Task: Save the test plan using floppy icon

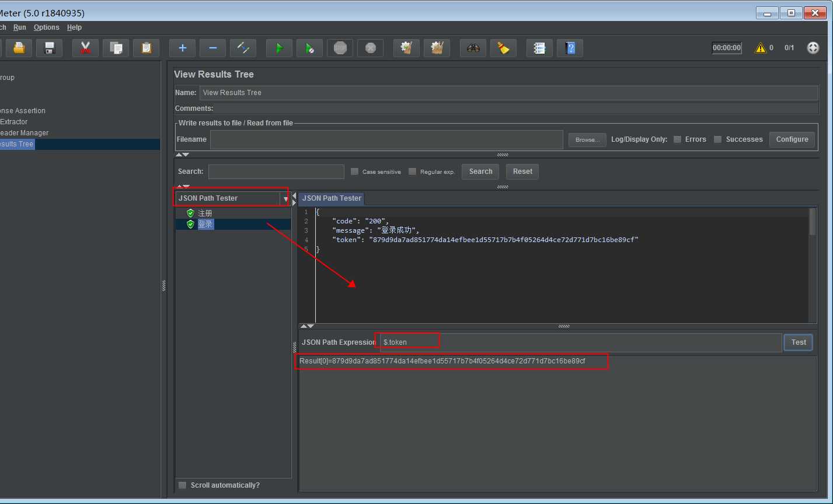Action: pyautogui.click(x=50, y=48)
